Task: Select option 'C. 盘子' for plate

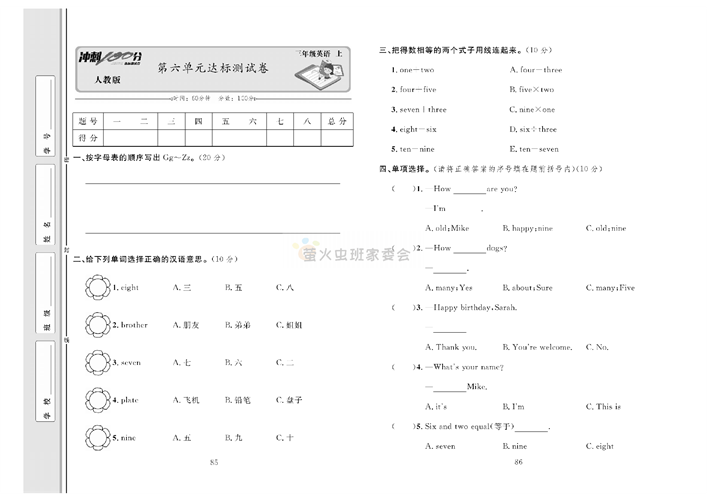Action: click(289, 400)
